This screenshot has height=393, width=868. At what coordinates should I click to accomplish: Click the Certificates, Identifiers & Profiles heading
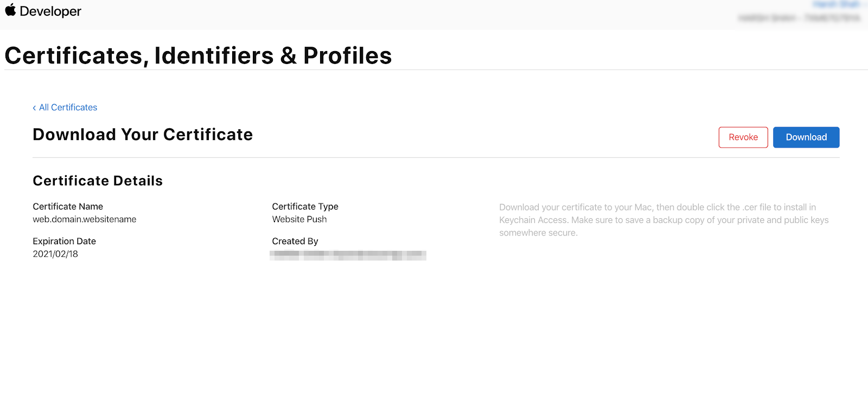coord(198,55)
